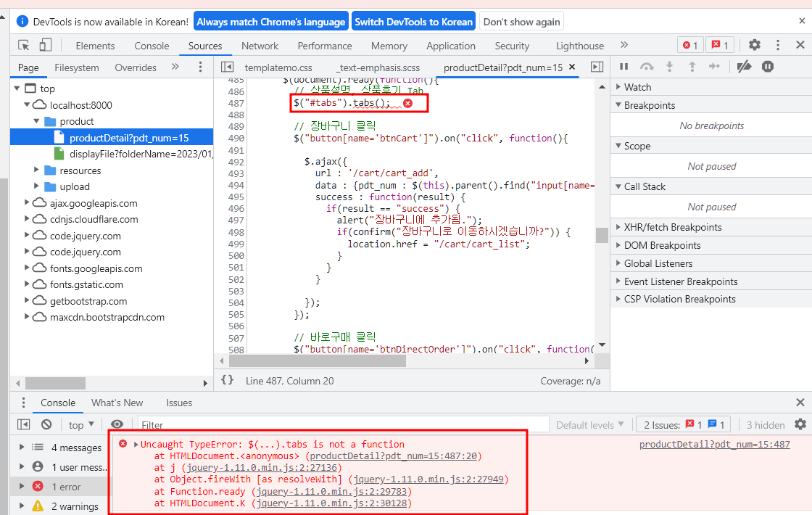Open the Default levels dropdown

[x=590, y=425]
